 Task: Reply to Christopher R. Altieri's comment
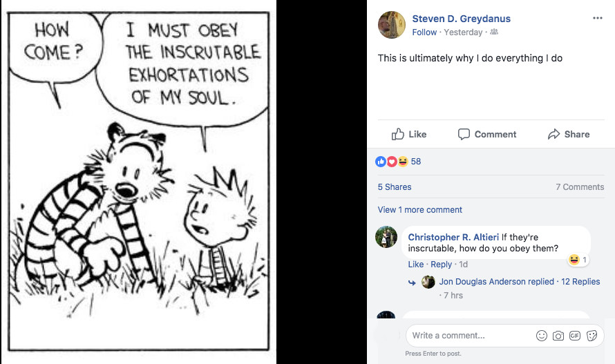(442, 265)
